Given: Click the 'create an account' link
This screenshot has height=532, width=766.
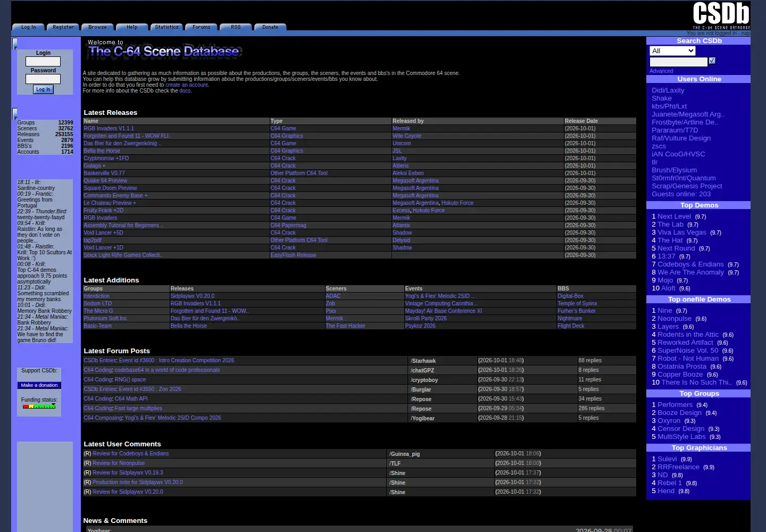Looking at the screenshot, I should click(187, 85).
